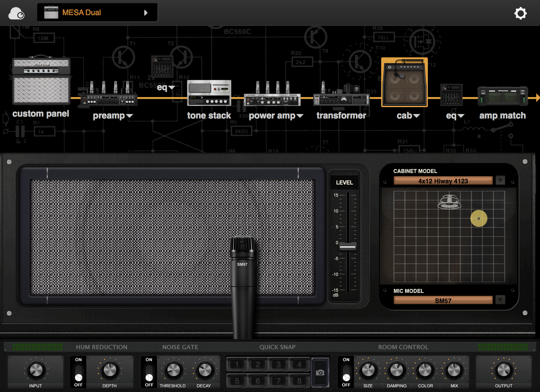
Task: Select the transformer module image
Action: point(341,94)
